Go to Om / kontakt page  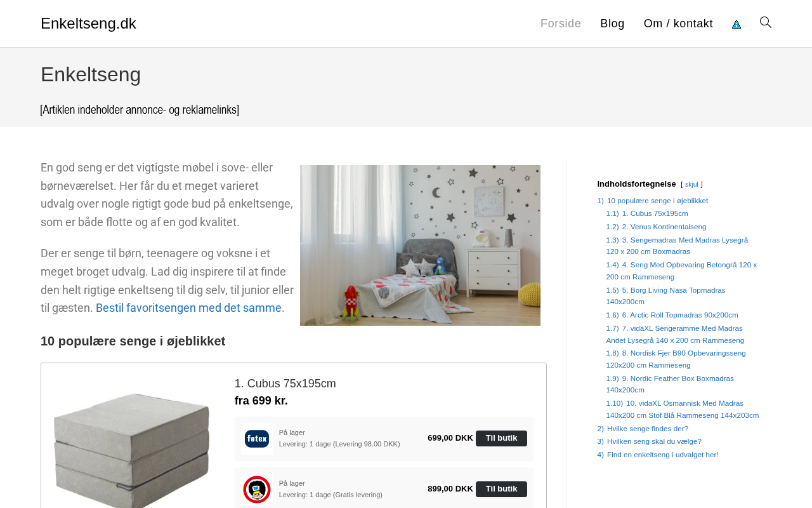(678, 23)
